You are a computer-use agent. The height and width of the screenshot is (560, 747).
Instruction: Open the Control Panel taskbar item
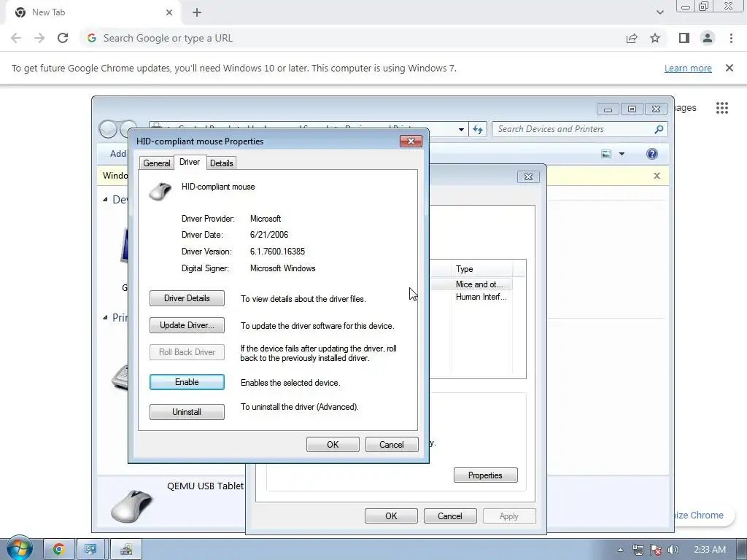pyautogui.click(x=90, y=550)
